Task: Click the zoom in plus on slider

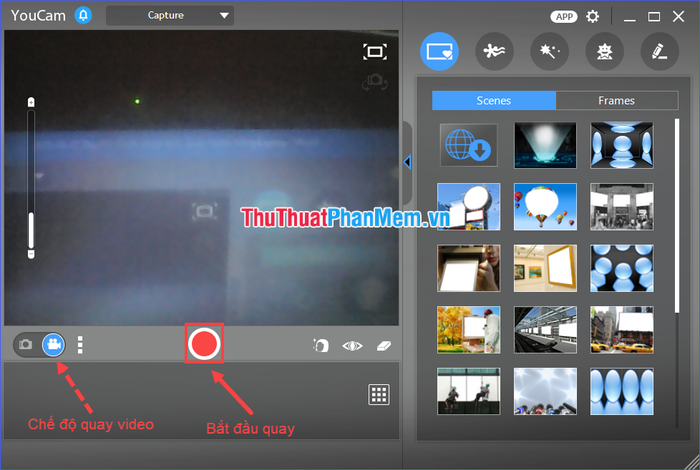Action: (x=31, y=102)
